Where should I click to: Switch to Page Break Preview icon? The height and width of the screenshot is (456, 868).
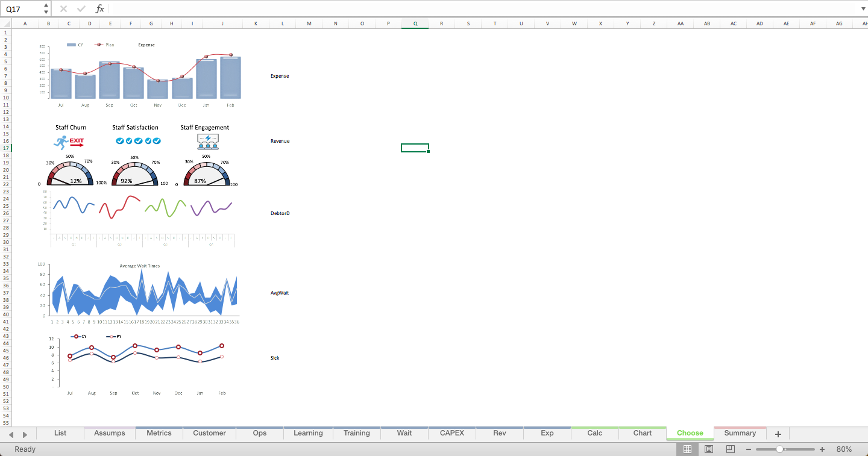coord(731,449)
